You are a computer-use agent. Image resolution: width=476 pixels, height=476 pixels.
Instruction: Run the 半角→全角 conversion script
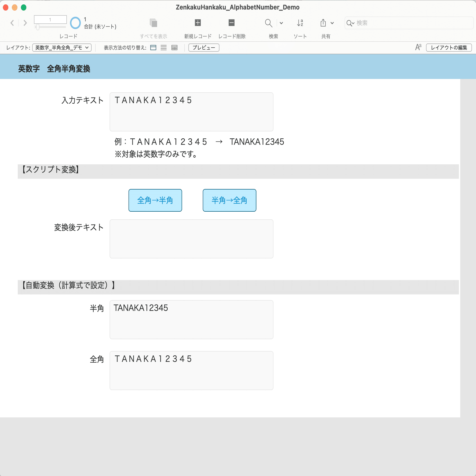(x=229, y=200)
